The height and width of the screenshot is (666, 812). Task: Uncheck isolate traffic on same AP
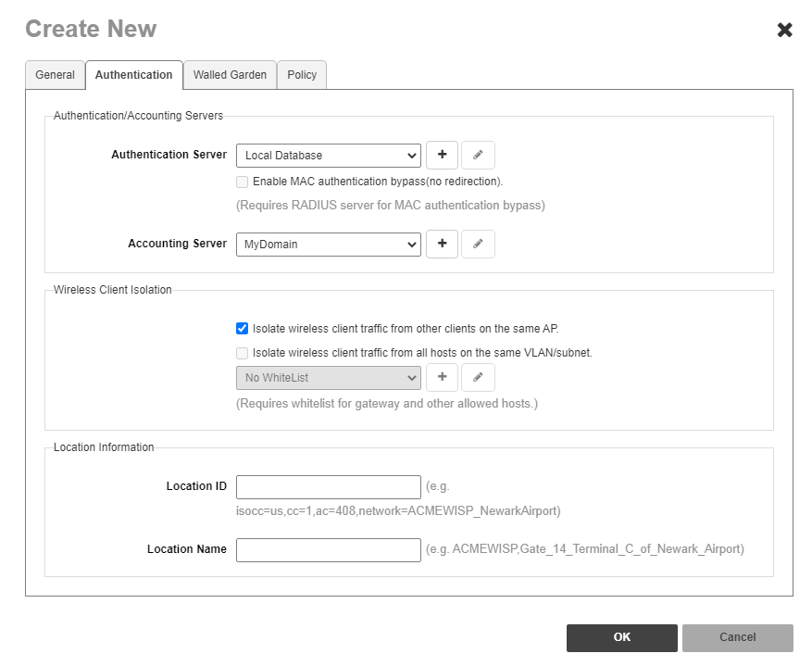[243, 328]
